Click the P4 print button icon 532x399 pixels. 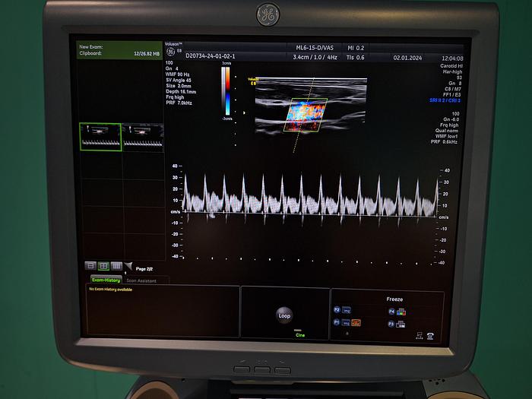391,312
